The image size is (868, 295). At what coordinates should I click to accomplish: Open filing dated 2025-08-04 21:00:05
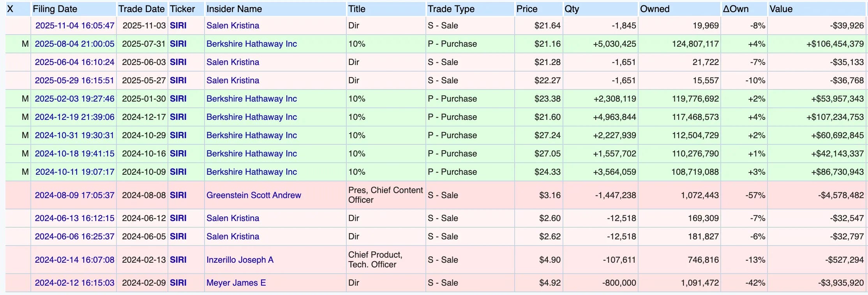coord(75,44)
